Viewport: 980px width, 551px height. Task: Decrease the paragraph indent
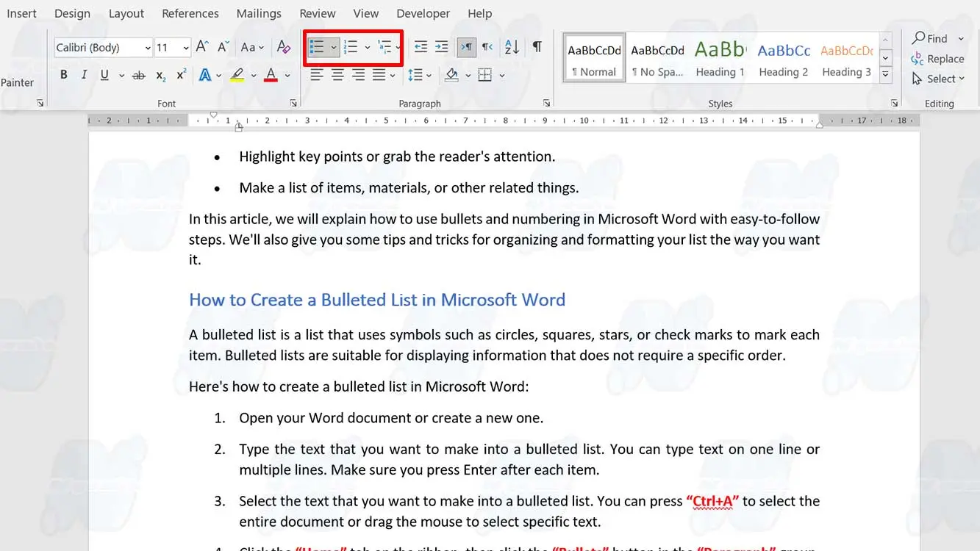(x=421, y=48)
